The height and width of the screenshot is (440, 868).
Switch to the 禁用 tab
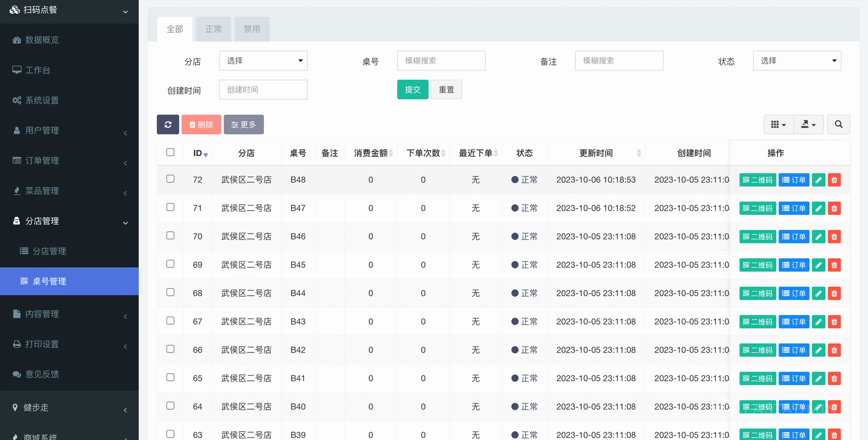[252, 29]
